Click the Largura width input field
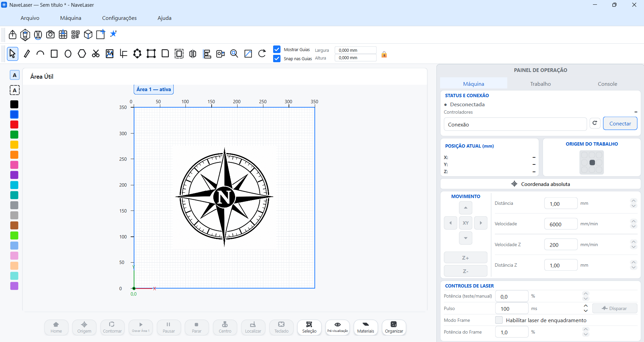 (355, 50)
